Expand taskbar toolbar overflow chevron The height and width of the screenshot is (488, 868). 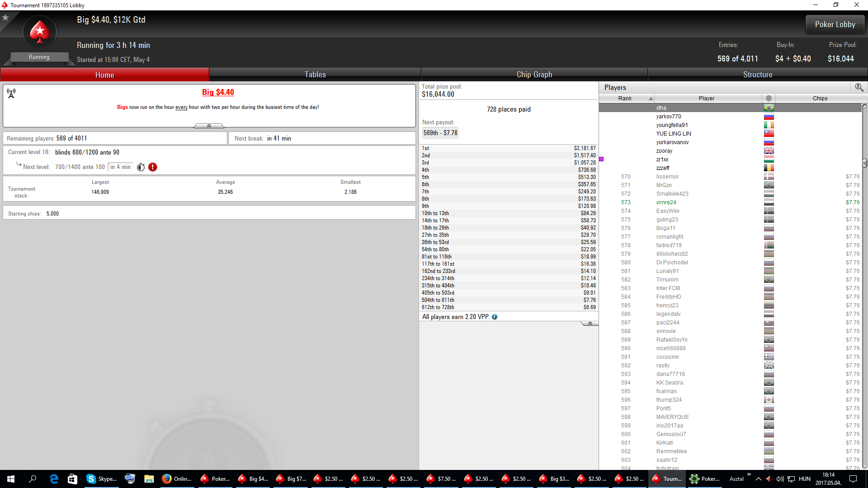pyautogui.click(x=749, y=474)
